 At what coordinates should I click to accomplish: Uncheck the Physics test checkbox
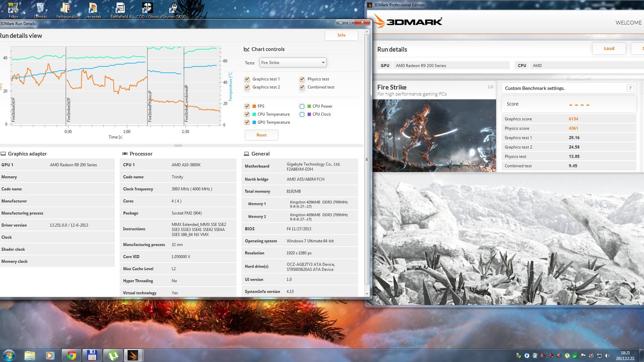point(302,79)
